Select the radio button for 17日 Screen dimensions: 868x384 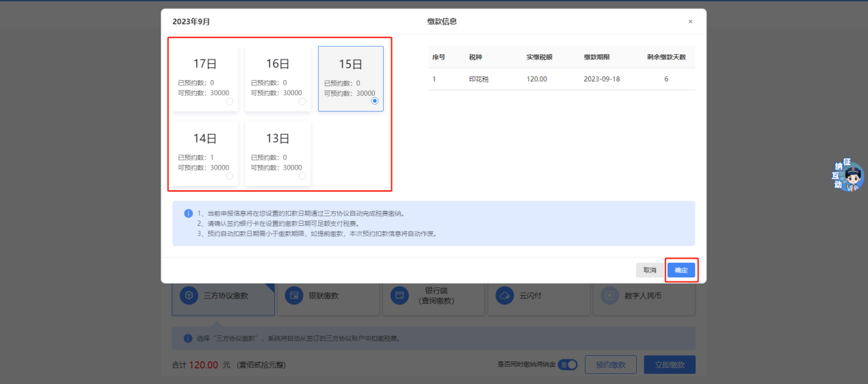(229, 101)
